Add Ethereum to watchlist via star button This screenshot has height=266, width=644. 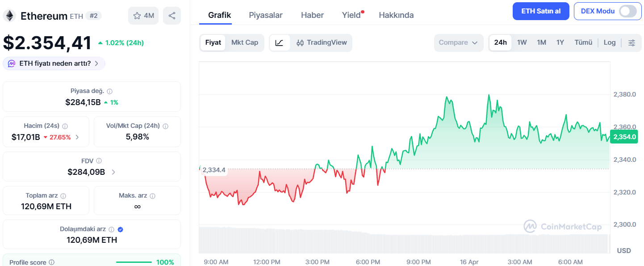point(143,16)
